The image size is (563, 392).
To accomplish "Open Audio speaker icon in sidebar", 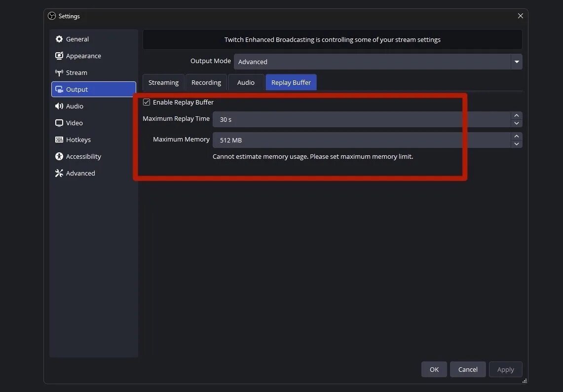I will 59,106.
